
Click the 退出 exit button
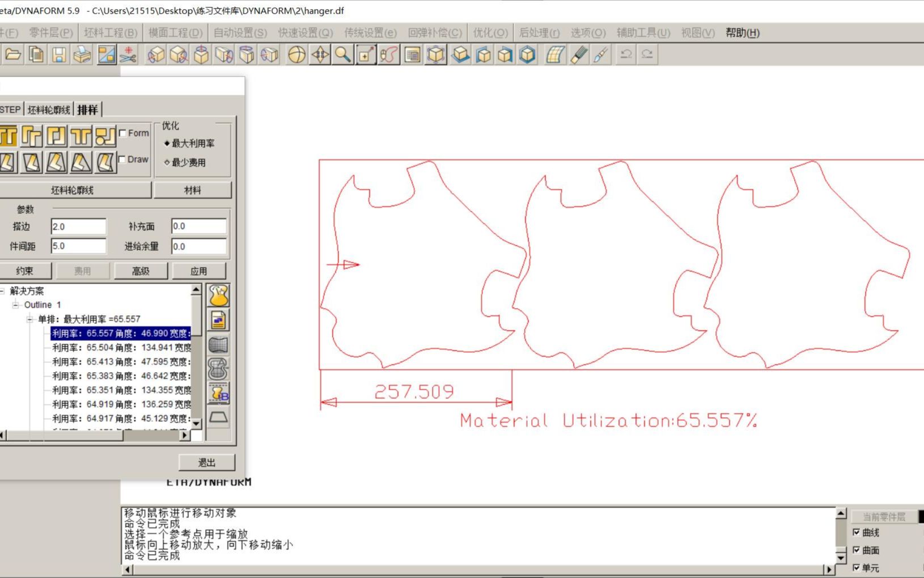pyautogui.click(x=206, y=462)
